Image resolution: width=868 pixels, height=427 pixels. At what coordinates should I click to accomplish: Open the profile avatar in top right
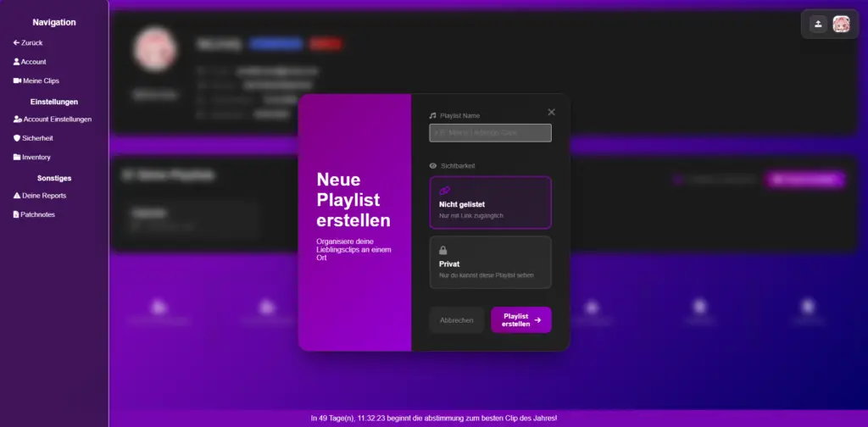(841, 24)
